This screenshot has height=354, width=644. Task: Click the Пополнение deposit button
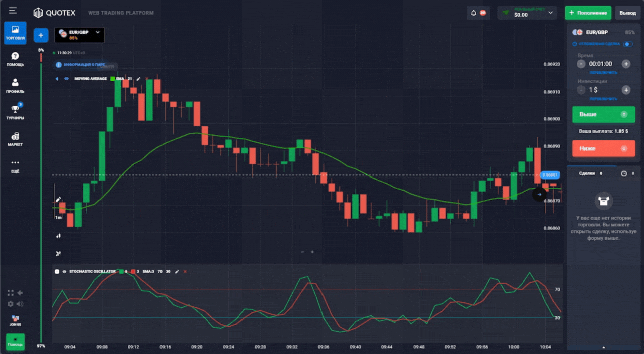(587, 13)
